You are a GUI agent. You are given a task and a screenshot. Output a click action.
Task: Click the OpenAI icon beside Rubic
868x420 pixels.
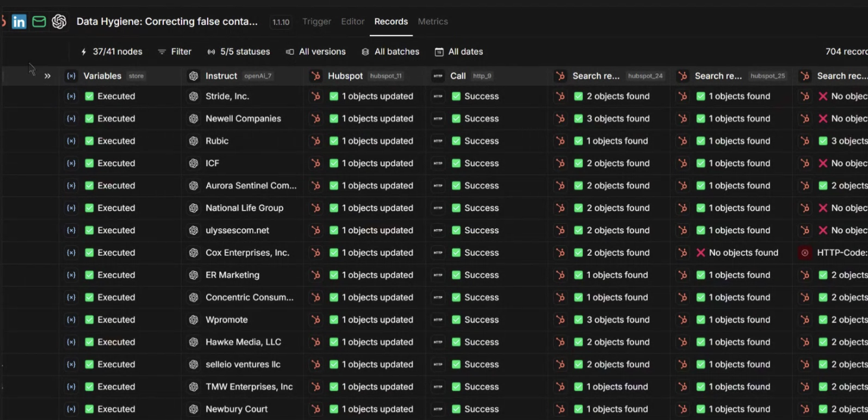coord(193,141)
